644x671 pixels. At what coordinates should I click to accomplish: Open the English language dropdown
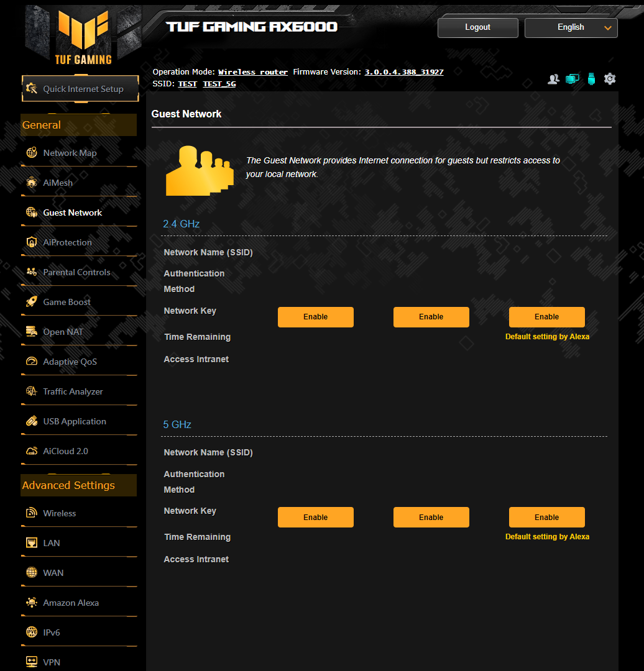pyautogui.click(x=571, y=27)
